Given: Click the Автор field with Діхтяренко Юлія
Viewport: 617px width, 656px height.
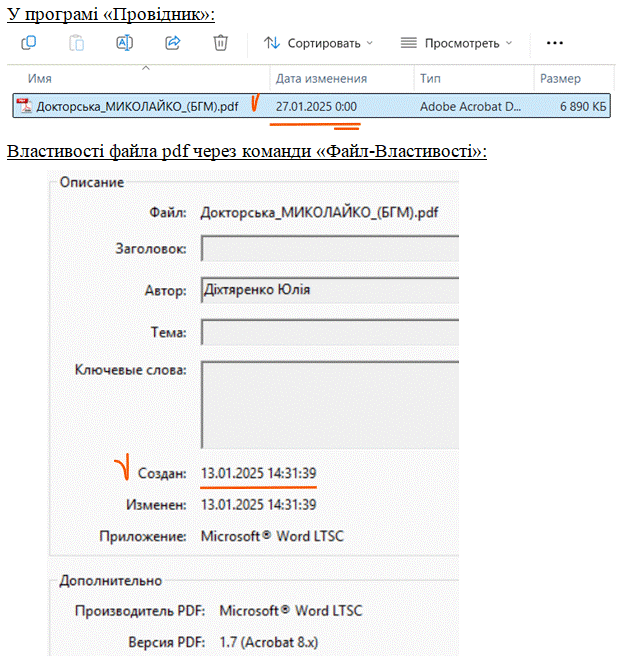Looking at the screenshot, I should (328, 290).
